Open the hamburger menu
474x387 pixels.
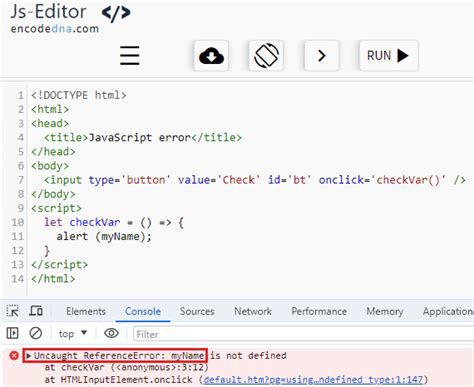(x=130, y=55)
